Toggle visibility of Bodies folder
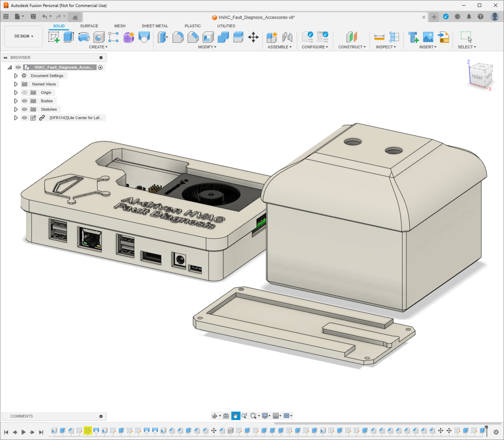 pos(25,101)
